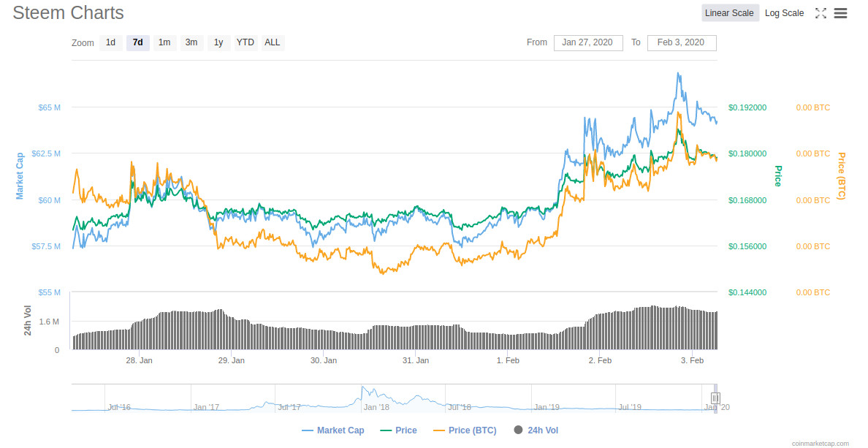Toggle fullscreen chart view icon
Image resolution: width=868 pixels, height=448 pixels.
click(x=821, y=13)
